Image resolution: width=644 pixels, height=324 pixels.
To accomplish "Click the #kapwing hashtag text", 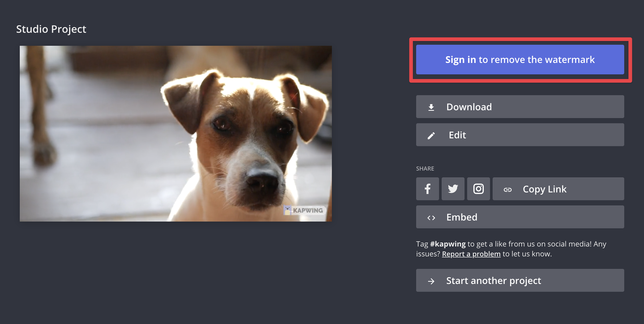I will (x=448, y=244).
